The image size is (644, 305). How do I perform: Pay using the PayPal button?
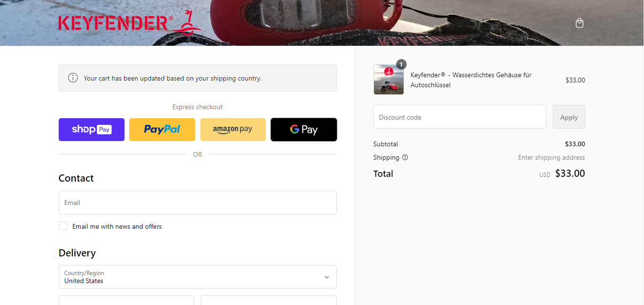[x=162, y=130]
